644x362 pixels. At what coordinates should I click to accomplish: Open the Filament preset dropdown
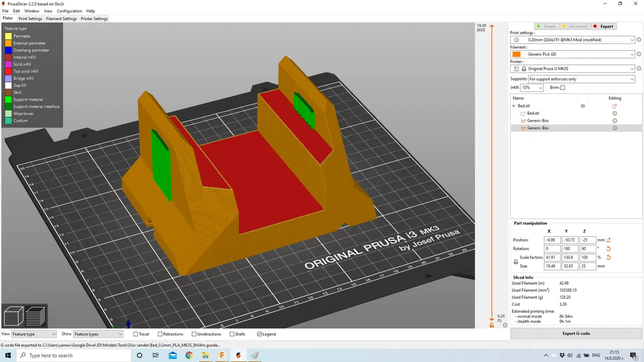573,54
